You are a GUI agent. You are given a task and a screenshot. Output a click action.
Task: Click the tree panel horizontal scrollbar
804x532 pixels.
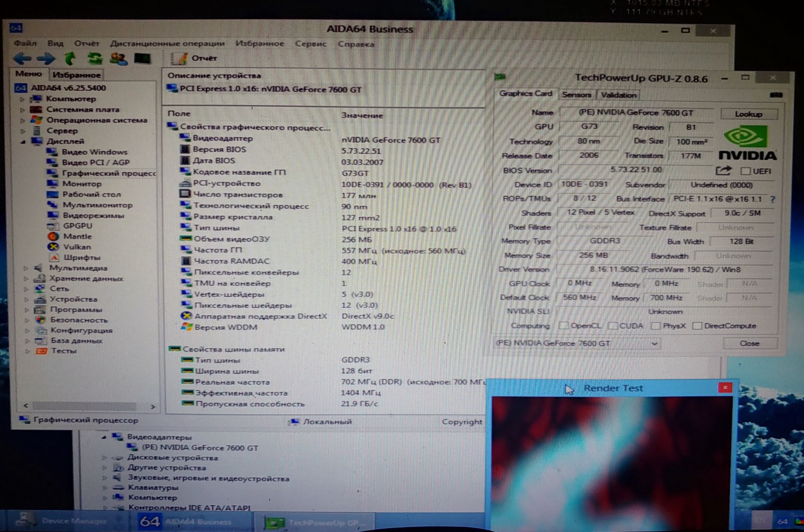coord(84,406)
